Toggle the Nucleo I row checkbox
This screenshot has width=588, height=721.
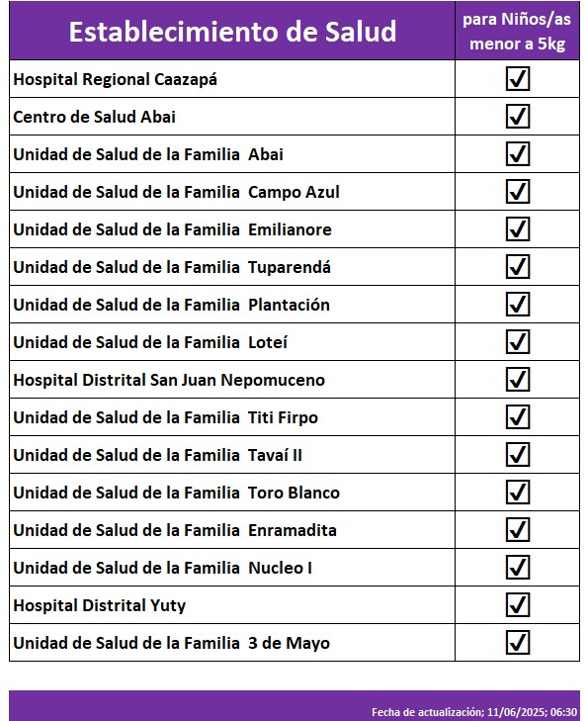coord(518,568)
